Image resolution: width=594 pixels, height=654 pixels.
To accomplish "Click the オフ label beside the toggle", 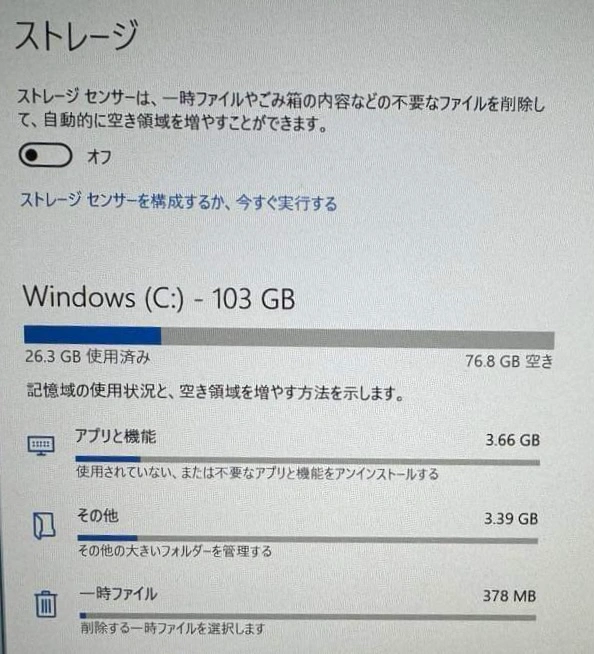I will (x=99, y=157).
